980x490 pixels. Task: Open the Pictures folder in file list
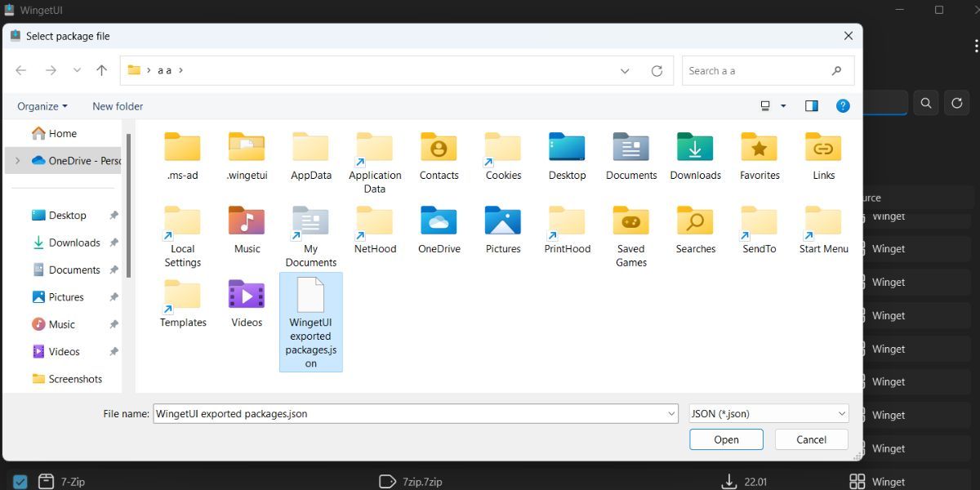pyautogui.click(x=503, y=230)
